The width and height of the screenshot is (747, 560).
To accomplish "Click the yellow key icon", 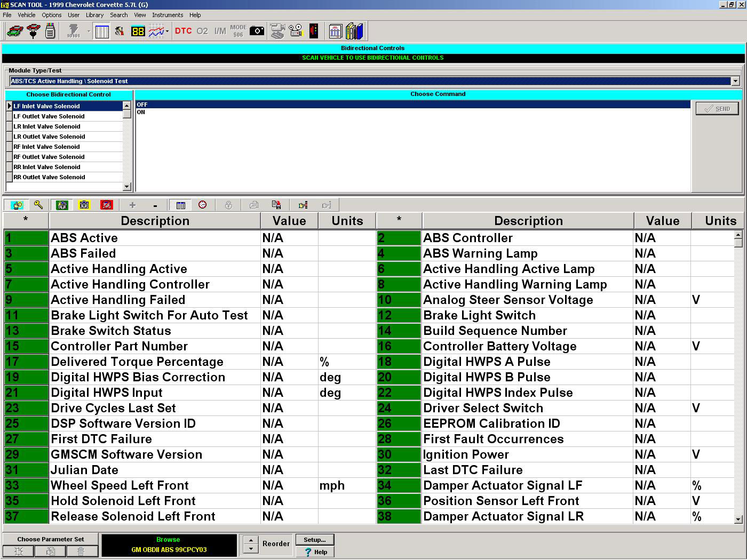I will [x=38, y=205].
